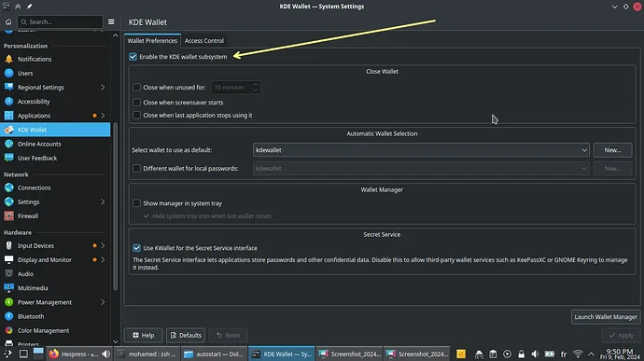Screen dimensions: 644x361
Task: Expand the Applications submenu arrow
Action: coord(103,116)
